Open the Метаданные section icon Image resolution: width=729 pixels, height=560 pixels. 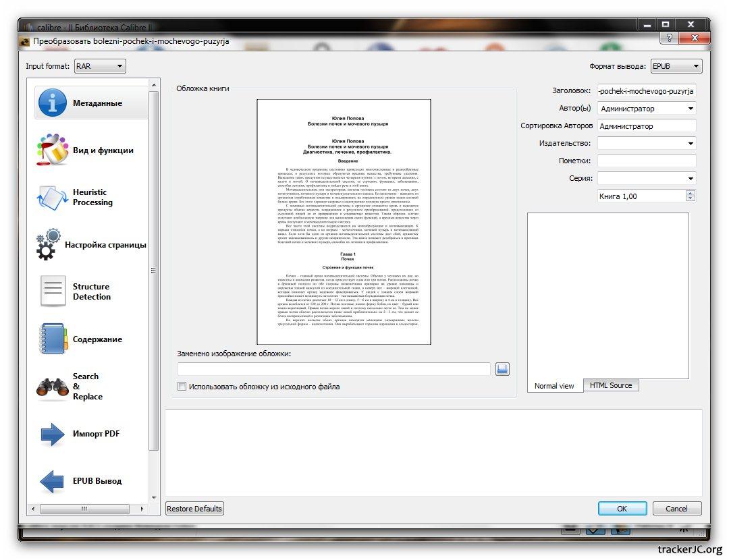coord(53,103)
